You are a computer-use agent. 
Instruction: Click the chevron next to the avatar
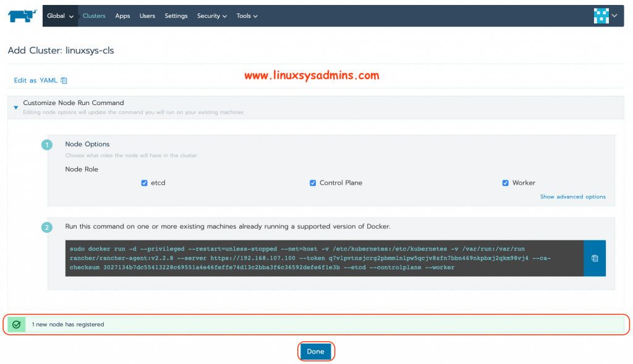pos(614,15)
